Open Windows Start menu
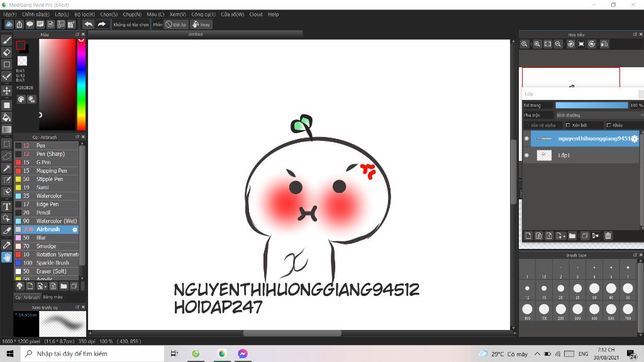Image resolution: width=644 pixels, height=362 pixels. [10, 353]
